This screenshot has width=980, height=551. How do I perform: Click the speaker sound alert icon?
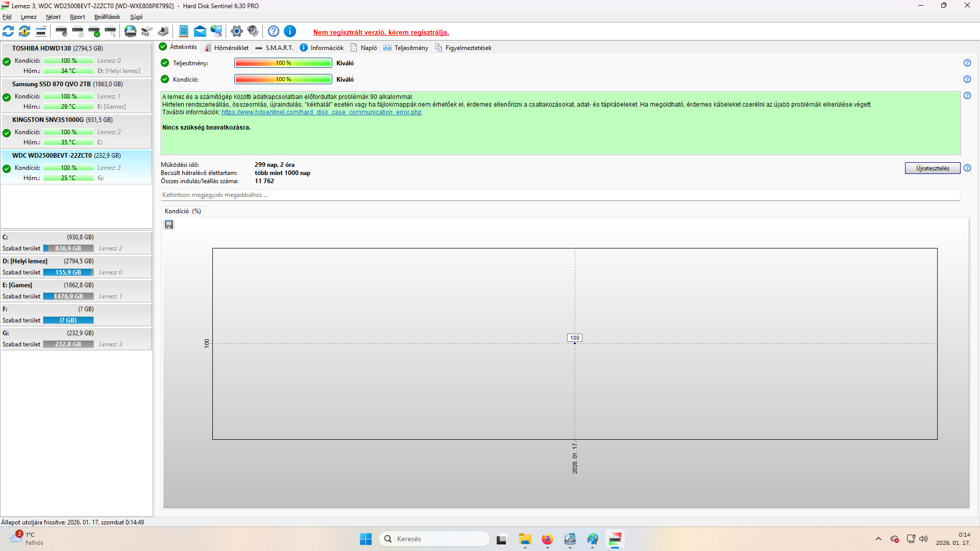[x=253, y=32]
